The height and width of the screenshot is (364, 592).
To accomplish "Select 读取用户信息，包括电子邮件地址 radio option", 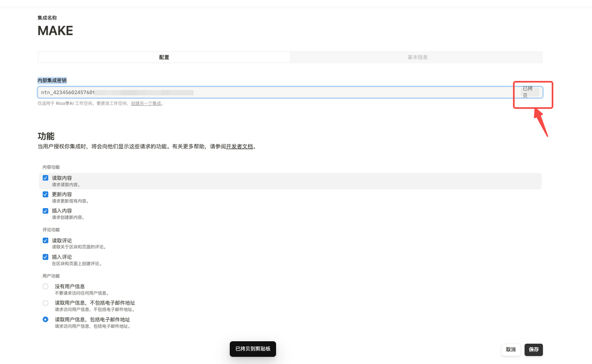I will tap(45, 320).
